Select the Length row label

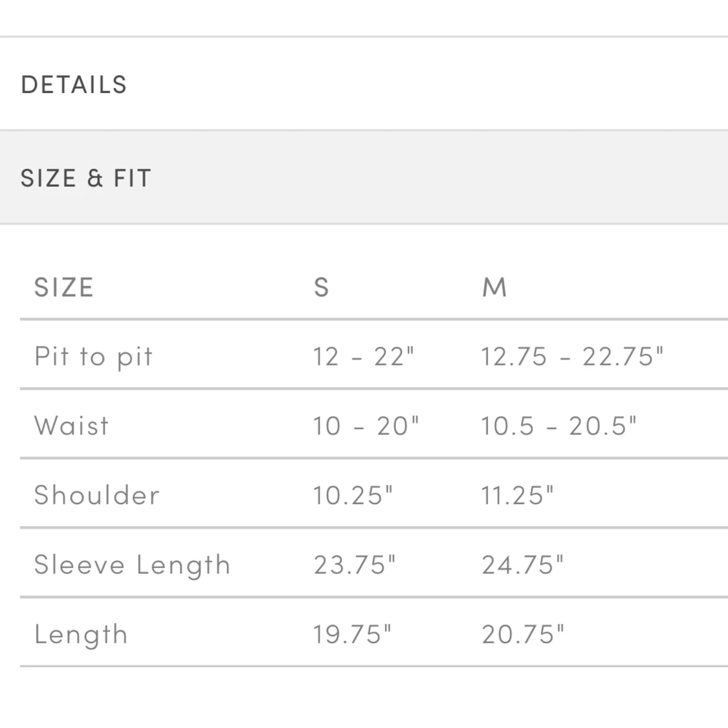(x=81, y=635)
